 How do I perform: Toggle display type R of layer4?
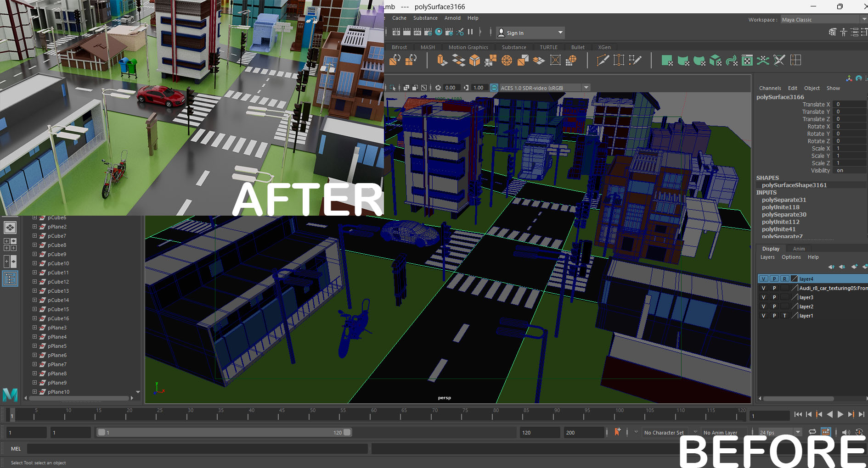tap(785, 279)
